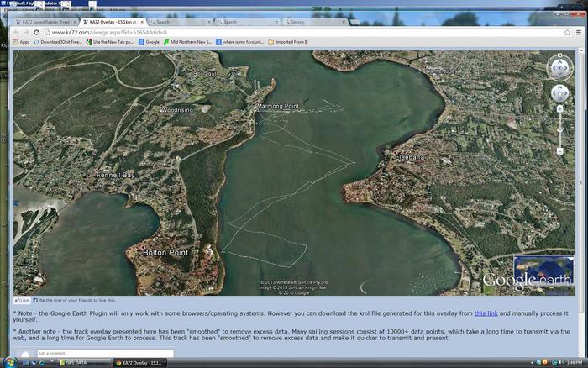The image size is (588, 368).
Task: Close the KA72 Overlay tab
Action: [x=142, y=22]
